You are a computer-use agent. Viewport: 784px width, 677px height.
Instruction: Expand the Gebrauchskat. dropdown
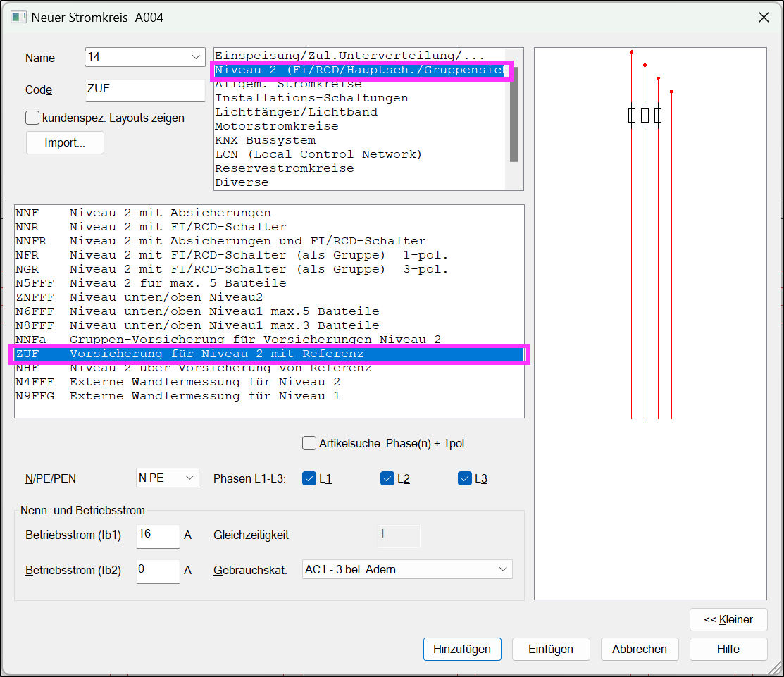407,569
